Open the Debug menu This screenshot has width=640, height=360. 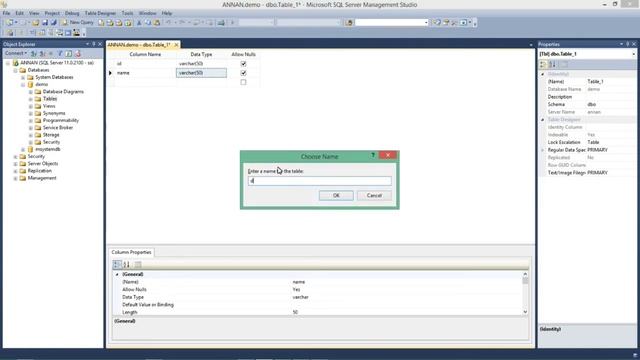72,13
